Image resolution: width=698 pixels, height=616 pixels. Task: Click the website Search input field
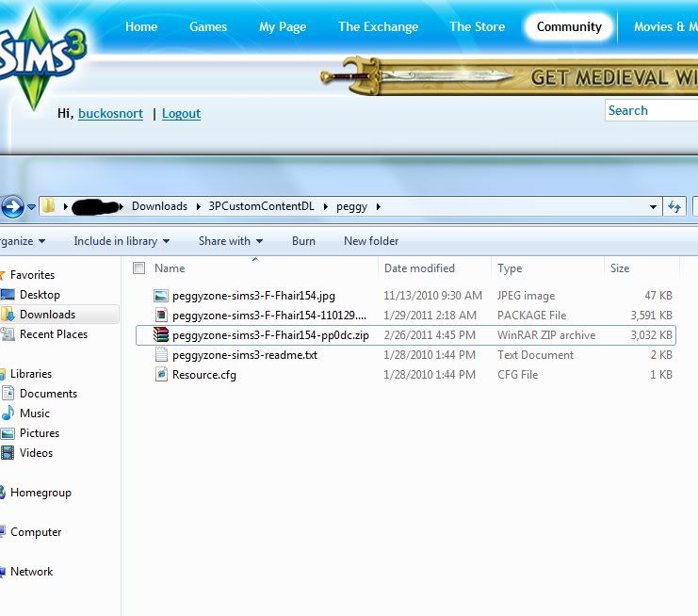[x=651, y=110]
